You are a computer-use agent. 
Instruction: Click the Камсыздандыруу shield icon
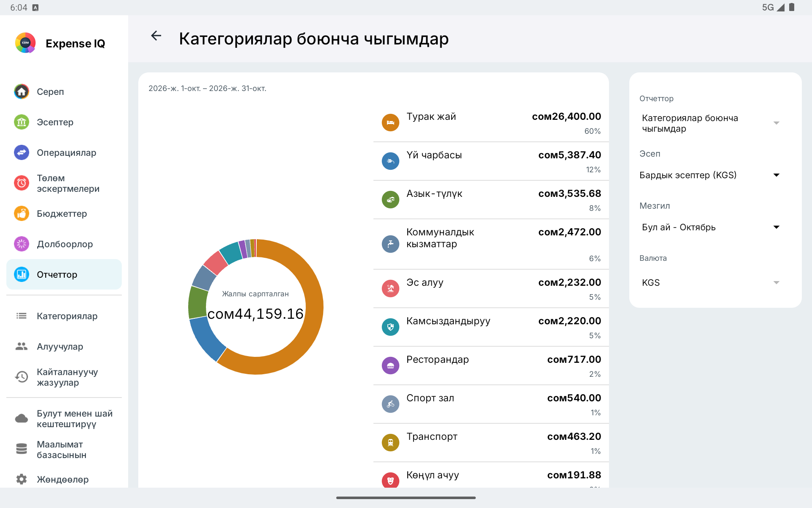390,327
